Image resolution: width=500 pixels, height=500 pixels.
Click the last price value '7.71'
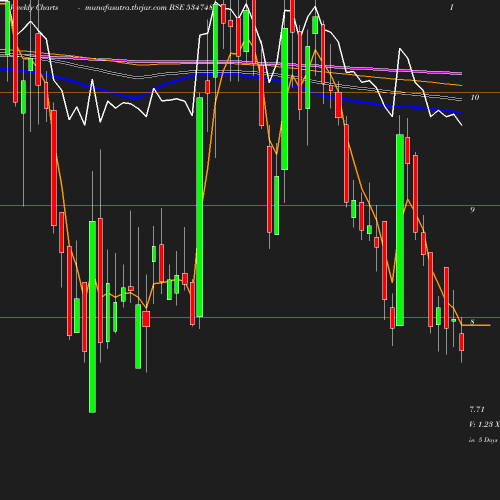[x=477, y=409]
